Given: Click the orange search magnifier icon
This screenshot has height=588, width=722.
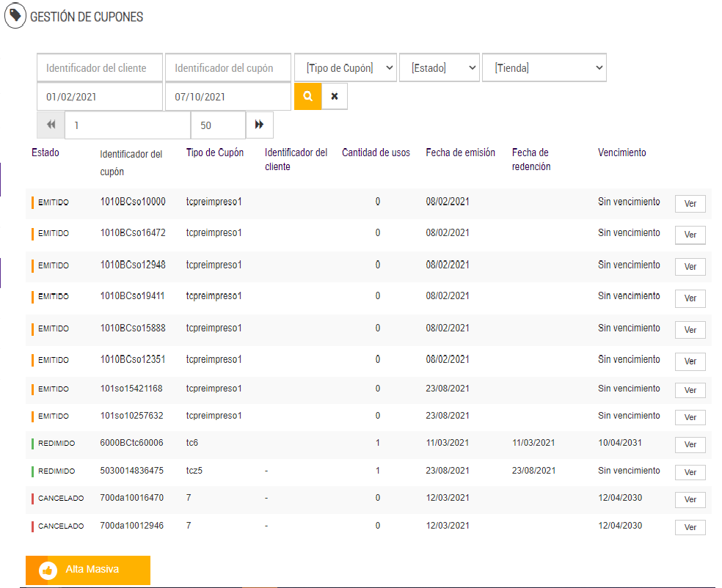Looking at the screenshot, I should coord(307,97).
